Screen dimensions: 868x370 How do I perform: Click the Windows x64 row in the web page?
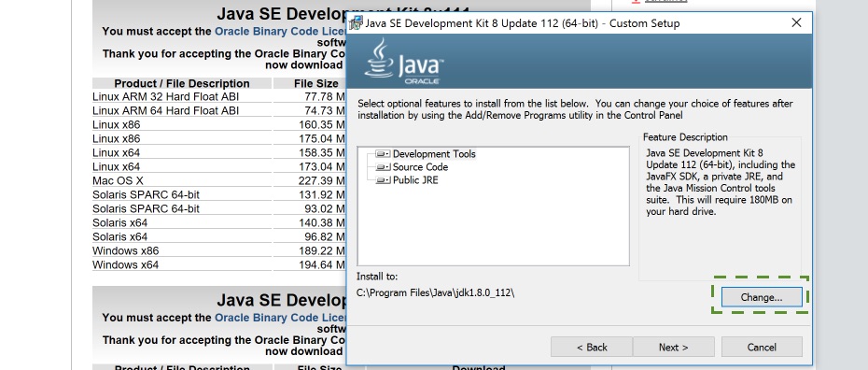pos(219,264)
